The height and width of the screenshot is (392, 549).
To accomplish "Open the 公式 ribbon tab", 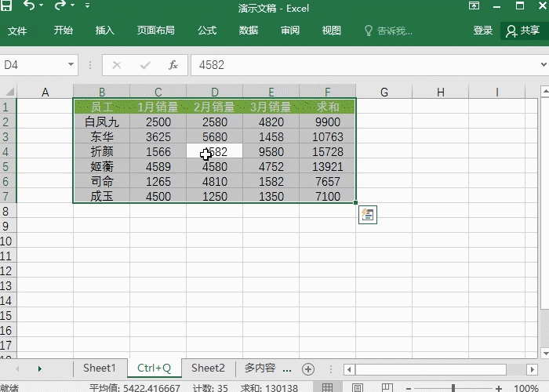I will (x=207, y=31).
